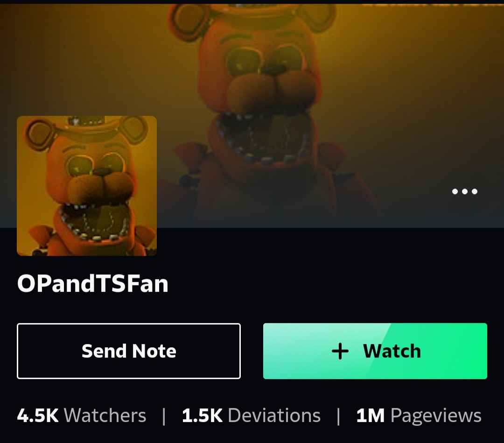This screenshot has width=504, height=443.
Task: Click the Send Note button
Action: tap(129, 351)
